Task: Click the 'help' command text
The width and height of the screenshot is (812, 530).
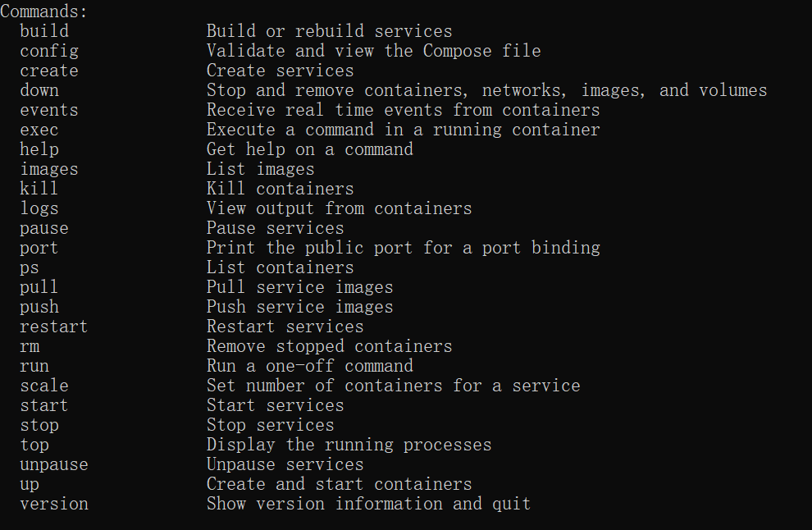Action: click(x=39, y=150)
